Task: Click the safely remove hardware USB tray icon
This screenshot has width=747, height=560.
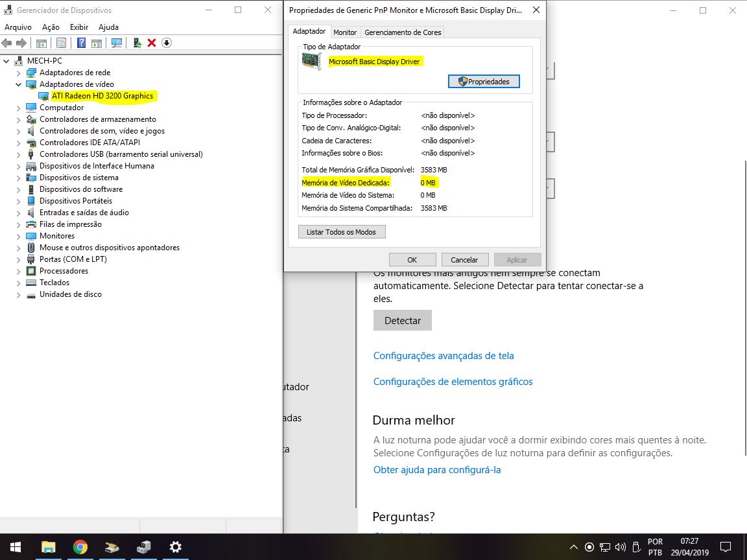Action: click(635, 547)
